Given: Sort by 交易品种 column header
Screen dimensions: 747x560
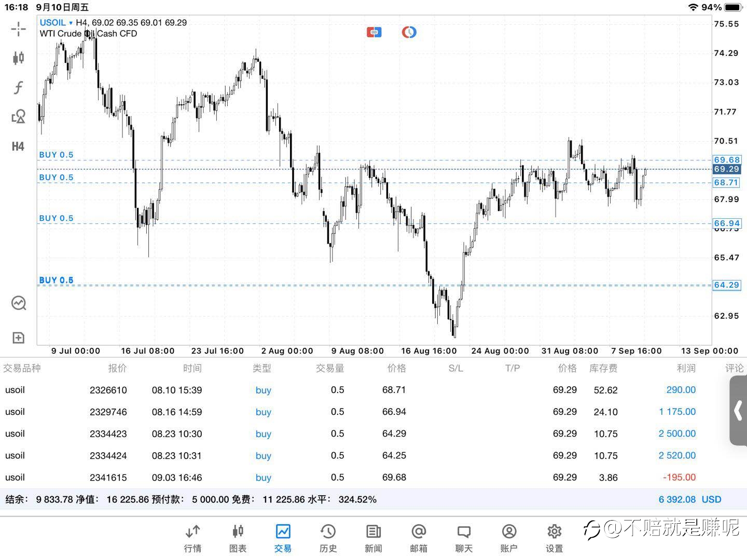Looking at the screenshot, I should (x=22, y=368).
